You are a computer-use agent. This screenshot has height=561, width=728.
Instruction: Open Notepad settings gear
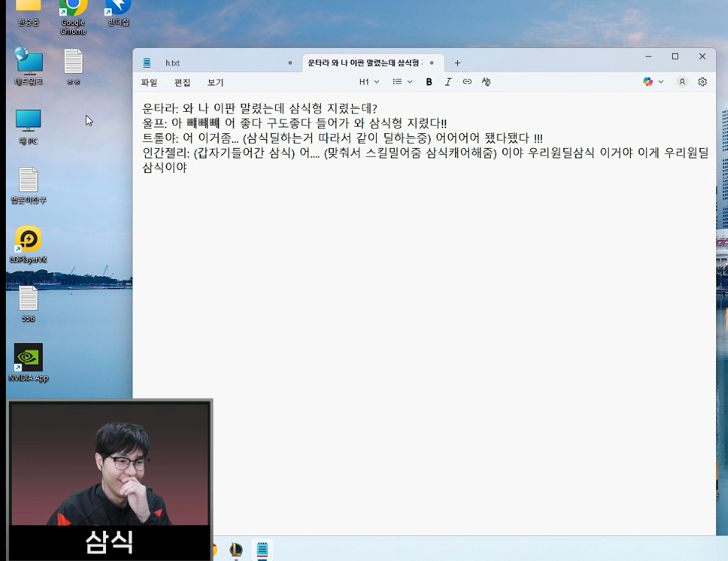tap(702, 82)
